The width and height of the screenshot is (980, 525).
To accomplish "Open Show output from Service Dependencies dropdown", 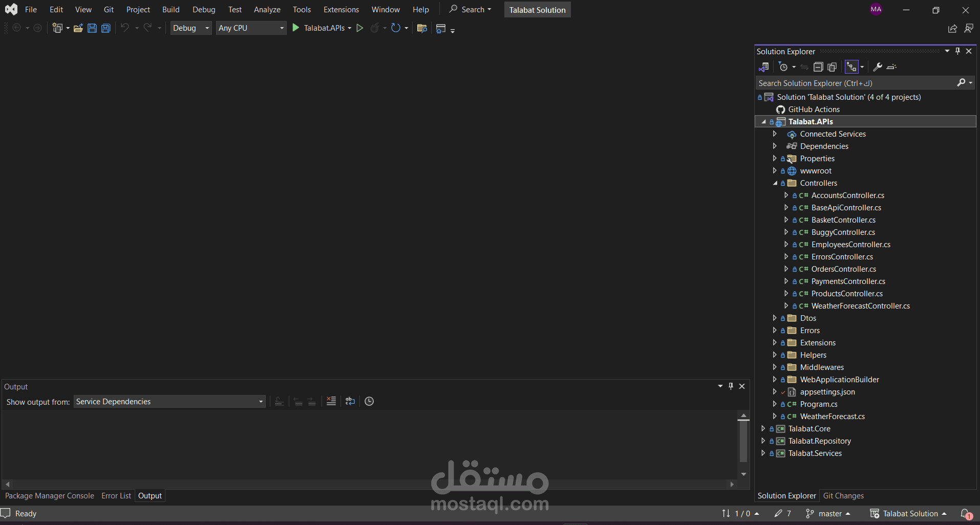I will click(x=169, y=402).
